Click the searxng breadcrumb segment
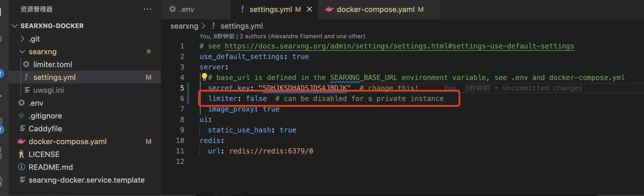Image resolution: width=644 pixels, height=196 pixels. coord(184,26)
